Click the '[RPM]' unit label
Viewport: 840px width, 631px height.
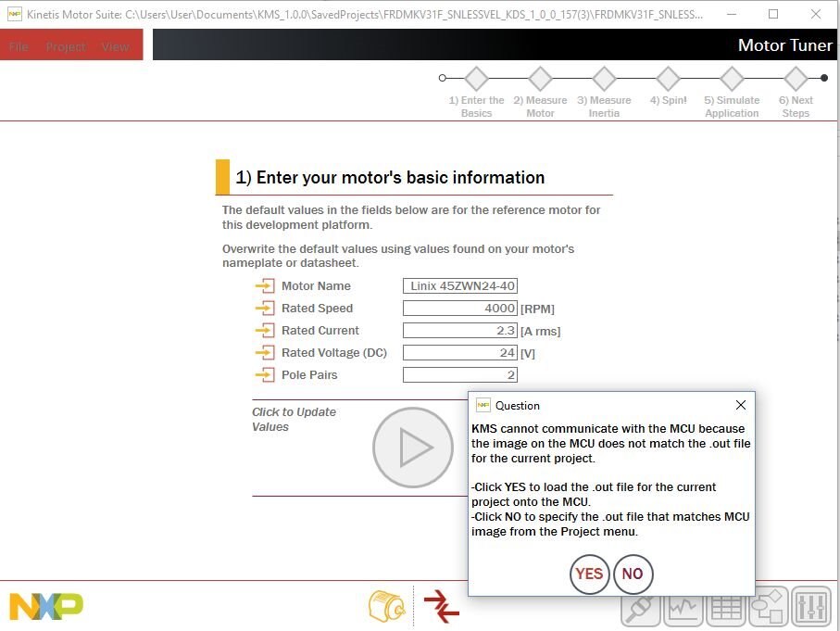pyautogui.click(x=537, y=309)
